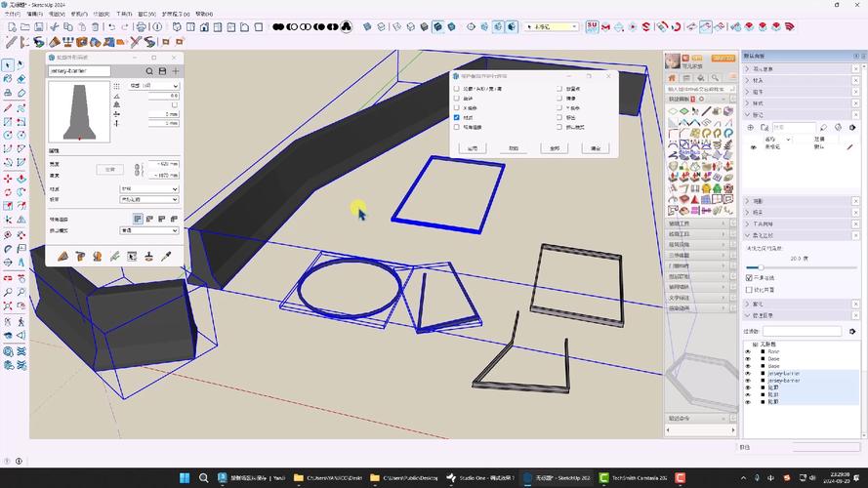
Task: Uncheck the checked material checkbox in center dialog
Action: click(x=457, y=117)
